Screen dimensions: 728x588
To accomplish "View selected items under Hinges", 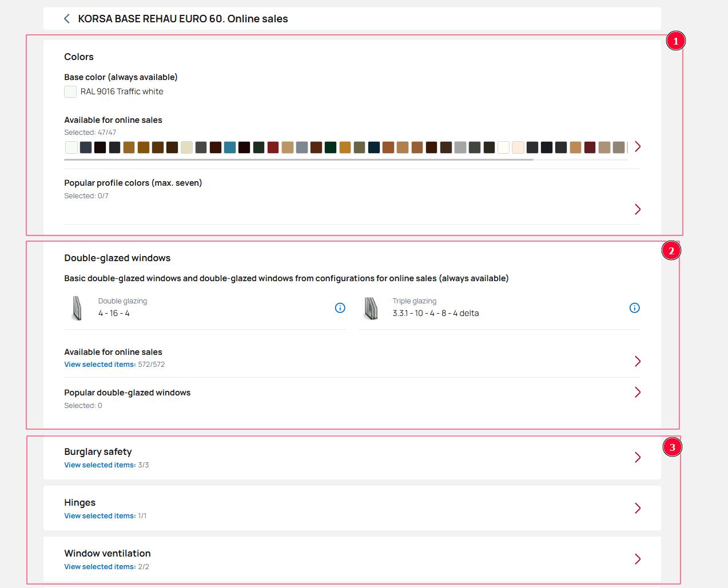I will 100,516.
